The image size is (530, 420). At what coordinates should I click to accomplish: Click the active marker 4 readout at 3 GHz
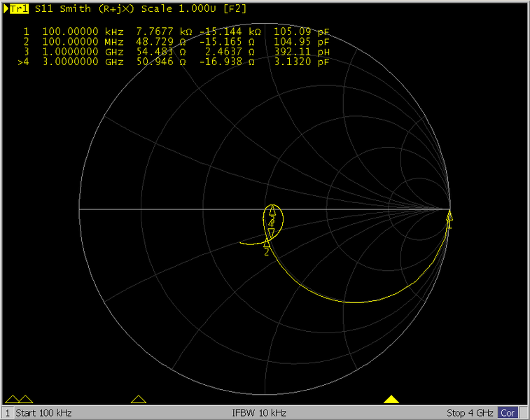pyautogui.click(x=175, y=62)
